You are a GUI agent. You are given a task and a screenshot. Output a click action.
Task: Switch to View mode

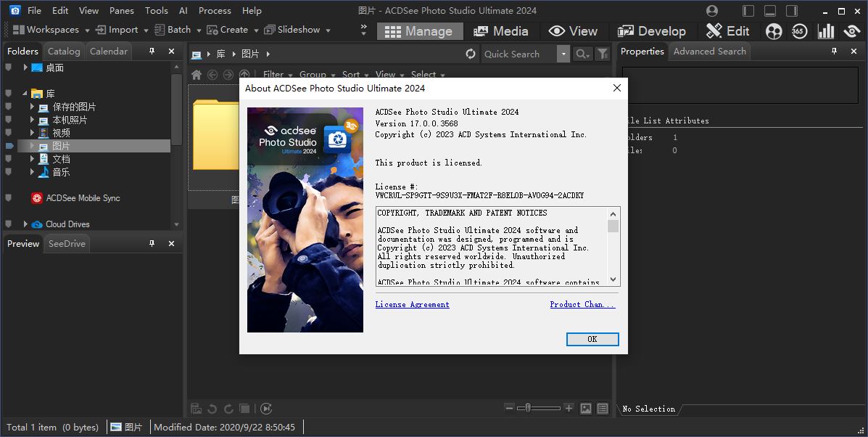tap(573, 31)
